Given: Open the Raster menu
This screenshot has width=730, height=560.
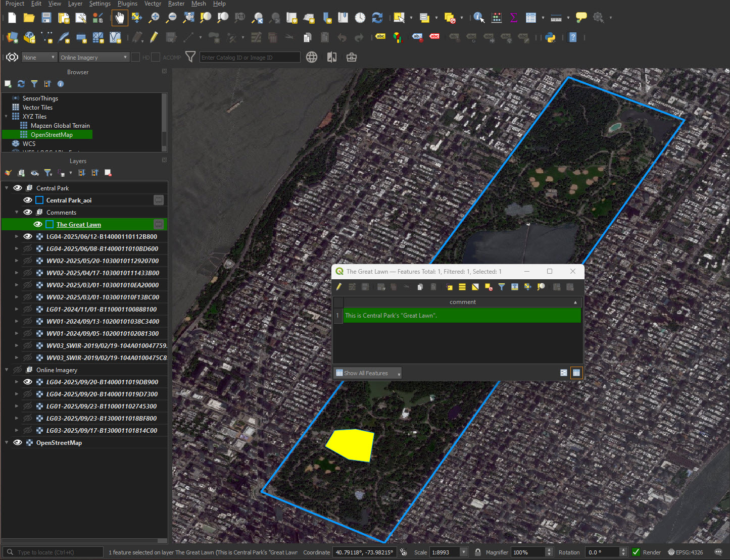Looking at the screenshot, I should (x=176, y=4).
